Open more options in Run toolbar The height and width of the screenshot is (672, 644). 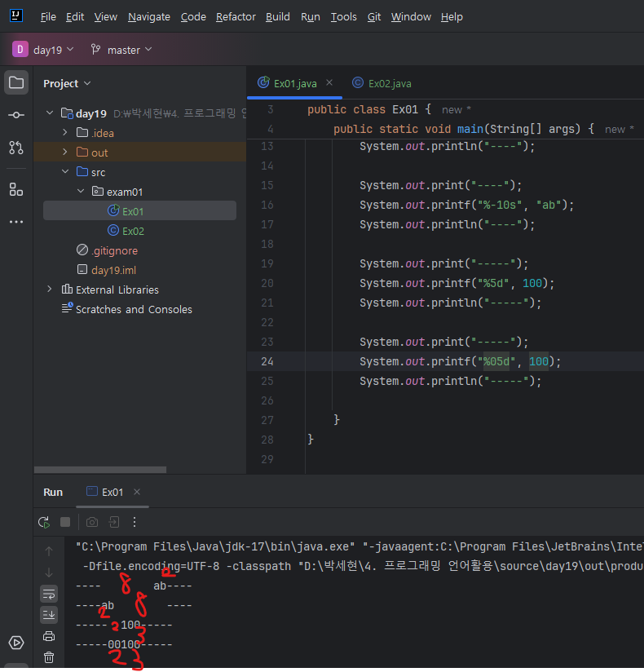(x=135, y=522)
